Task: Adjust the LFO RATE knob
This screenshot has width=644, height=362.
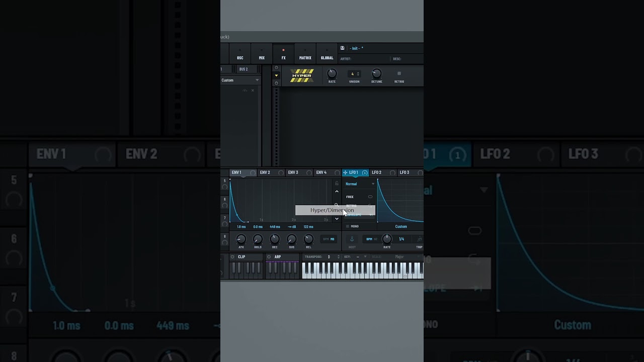Action: [387, 239]
